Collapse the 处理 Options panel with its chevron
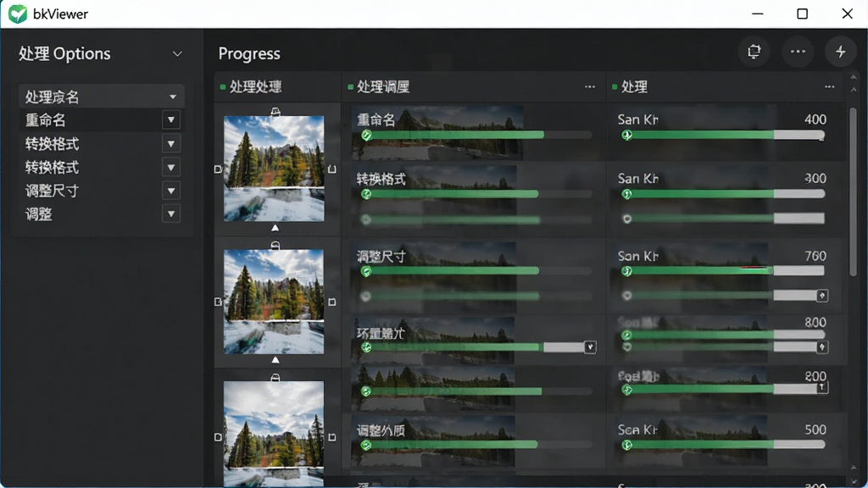868x488 pixels. click(177, 54)
